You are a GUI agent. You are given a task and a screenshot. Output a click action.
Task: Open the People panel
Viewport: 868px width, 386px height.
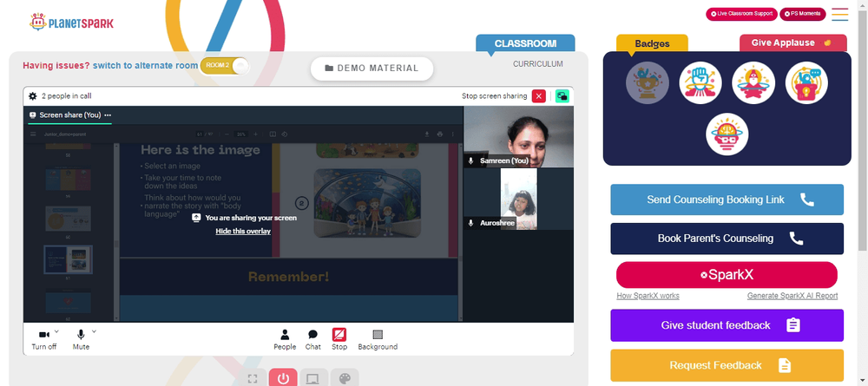tap(285, 339)
